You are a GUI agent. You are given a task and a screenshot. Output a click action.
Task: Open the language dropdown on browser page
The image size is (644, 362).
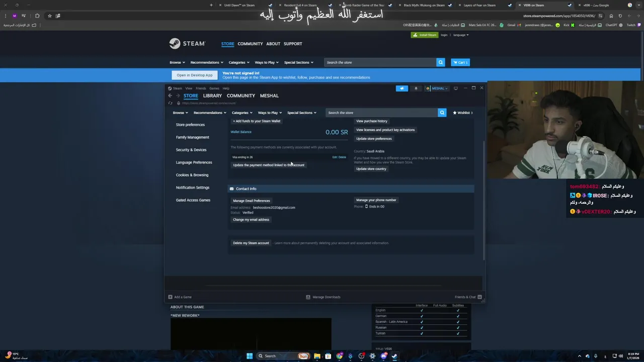coord(461,35)
